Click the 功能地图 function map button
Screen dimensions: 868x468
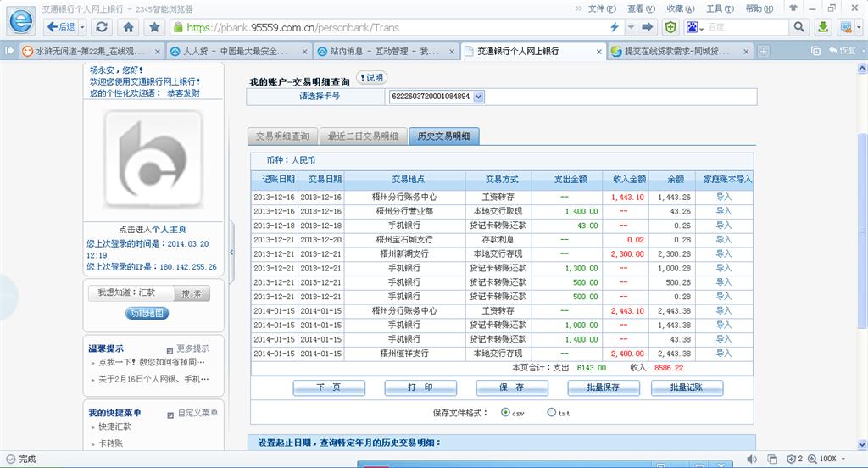click(x=148, y=314)
